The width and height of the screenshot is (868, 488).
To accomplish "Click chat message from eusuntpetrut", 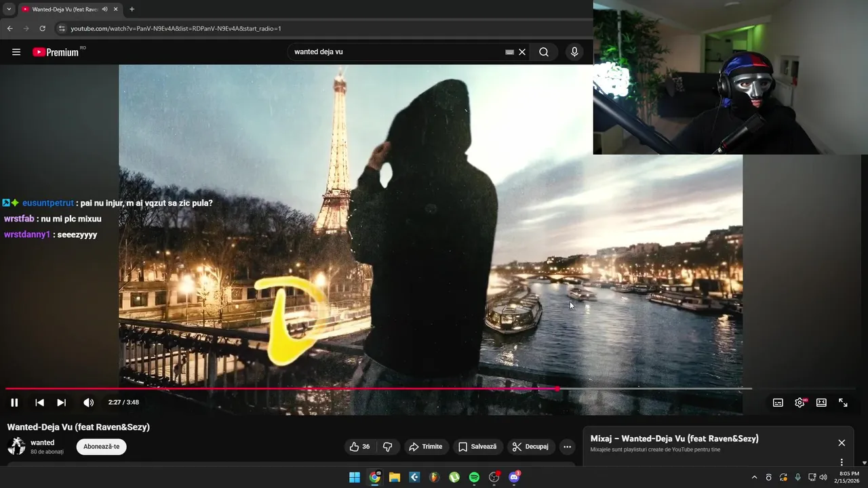I will [107, 203].
